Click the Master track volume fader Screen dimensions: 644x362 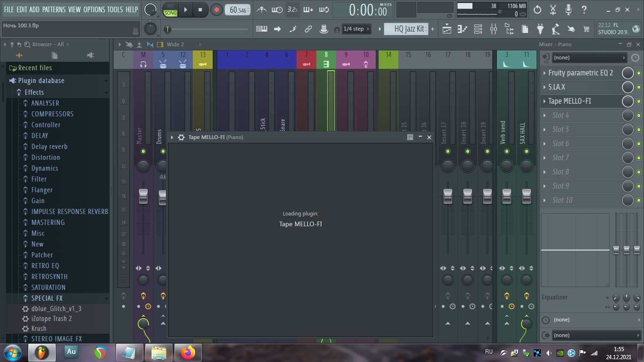143,197
